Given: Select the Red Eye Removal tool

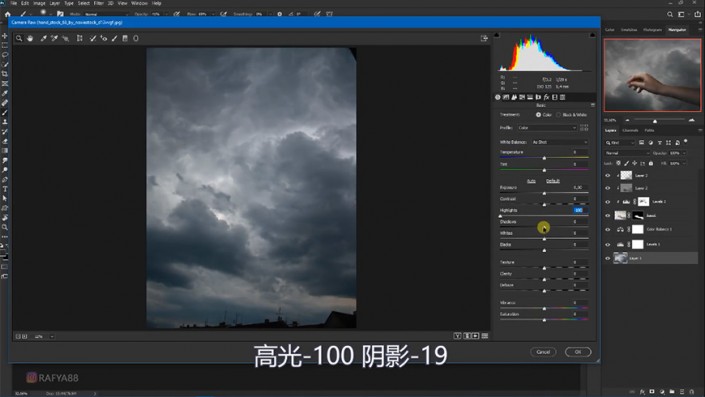Looking at the screenshot, I should click(x=104, y=39).
